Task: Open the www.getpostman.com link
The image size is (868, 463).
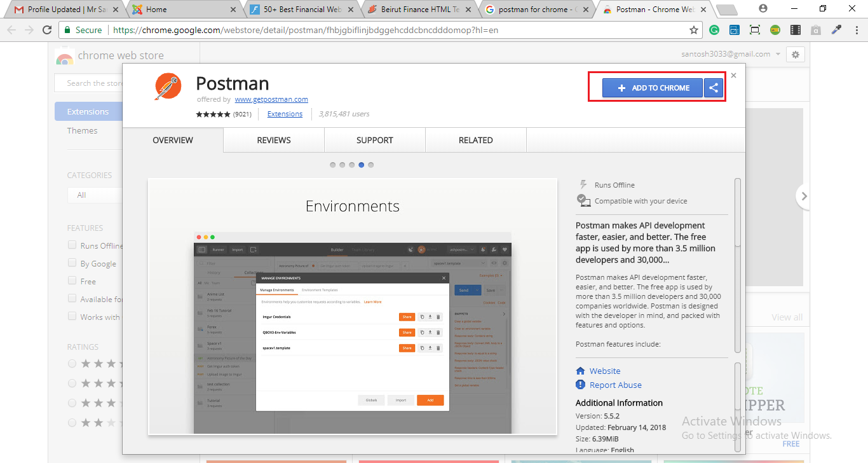Action: pyautogui.click(x=271, y=99)
